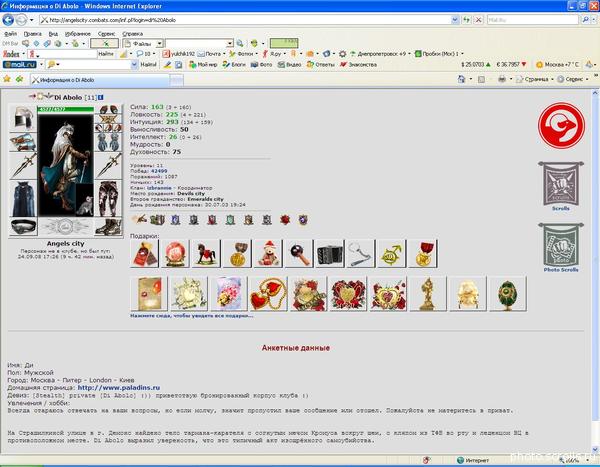Image resolution: width=600 pixels, height=467 pixels.
Task: Select the Информация о Di Abolo tab
Action: [99, 80]
